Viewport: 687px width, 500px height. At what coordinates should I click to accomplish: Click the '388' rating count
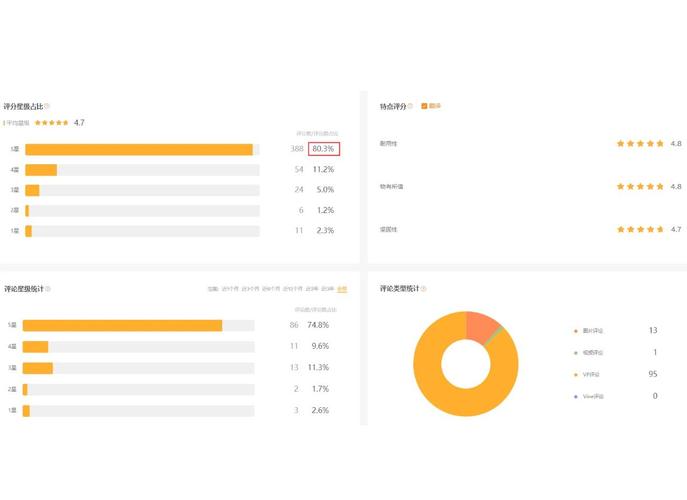[297, 149]
